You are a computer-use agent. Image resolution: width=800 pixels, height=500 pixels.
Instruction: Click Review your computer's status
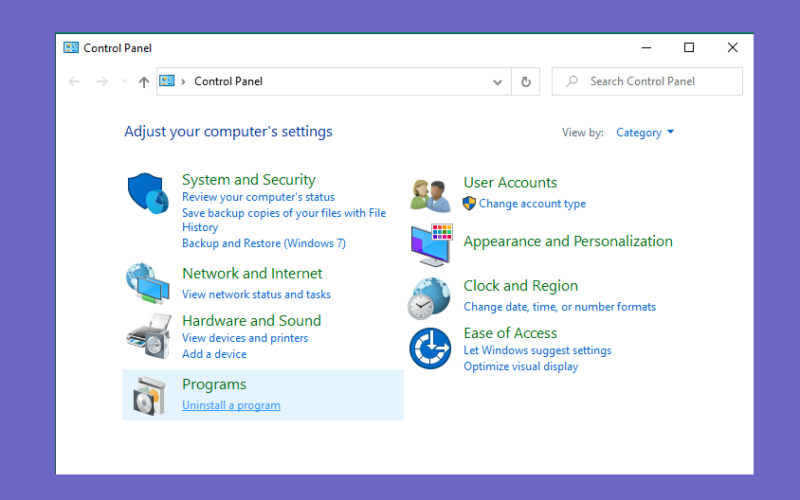pos(258,197)
